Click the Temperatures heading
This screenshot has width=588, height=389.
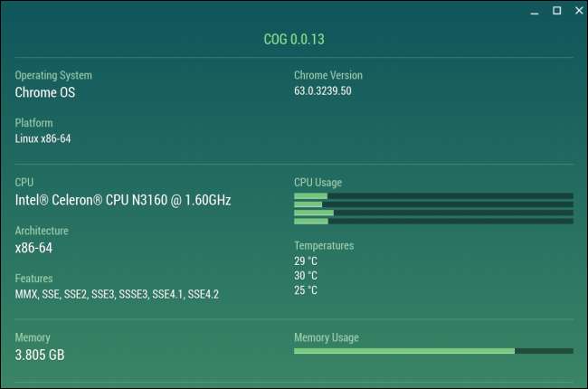click(x=324, y=245)
